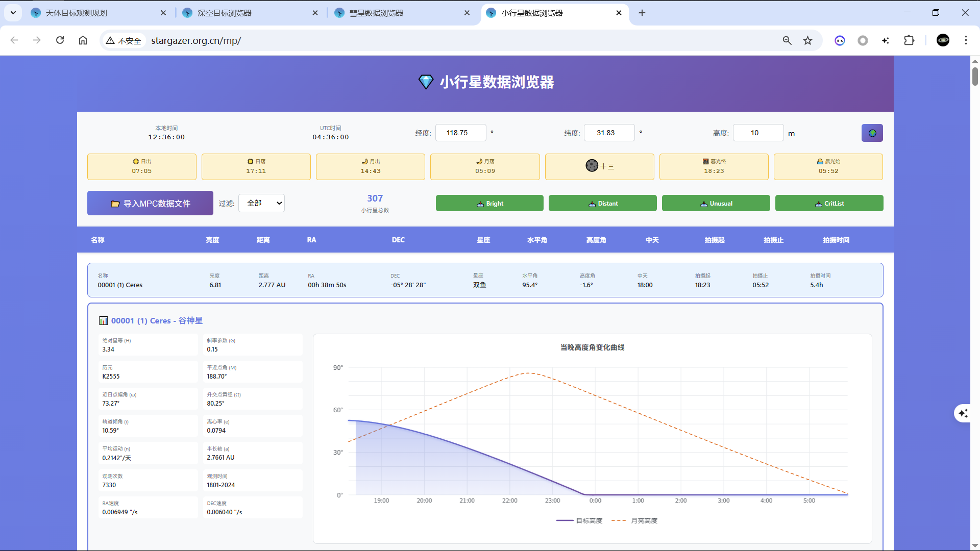Open the 过滤 filter dropdown
This screenshot has height=551, width=980.
pos(261,203)
